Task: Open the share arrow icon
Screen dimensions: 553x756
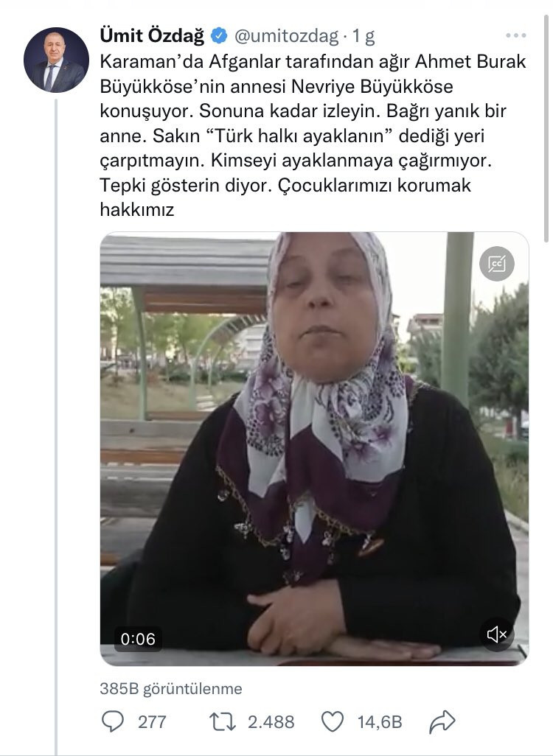Action: pyautogui.click(x=442, y=721)
